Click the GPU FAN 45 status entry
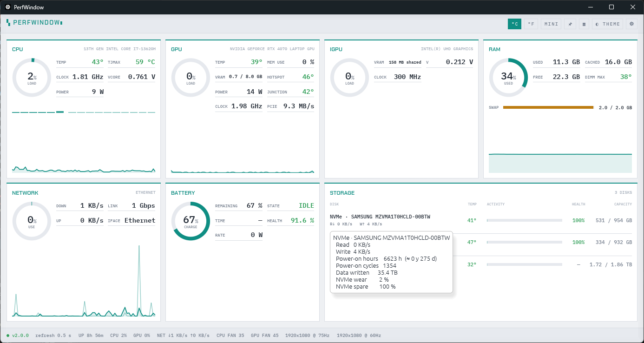Screen dimensions: 644x343 [265, 335]
